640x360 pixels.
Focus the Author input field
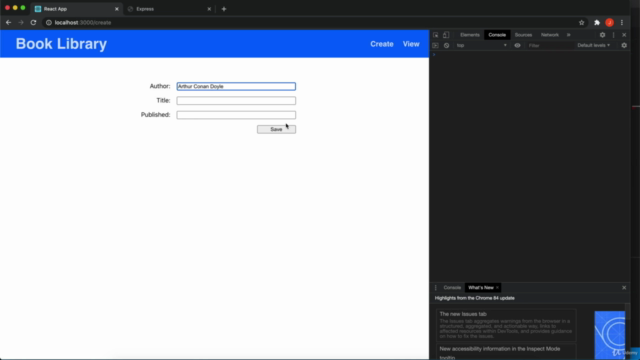point(236,86)
